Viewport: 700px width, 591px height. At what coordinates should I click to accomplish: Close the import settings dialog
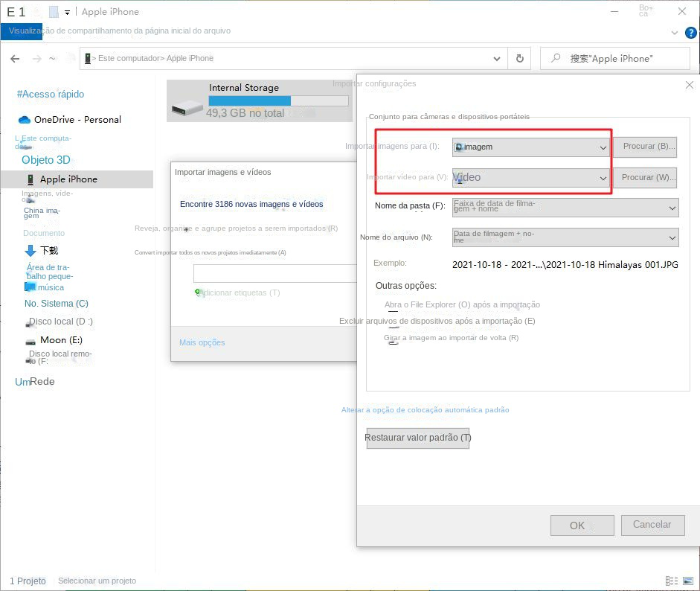tap(690, 85)
